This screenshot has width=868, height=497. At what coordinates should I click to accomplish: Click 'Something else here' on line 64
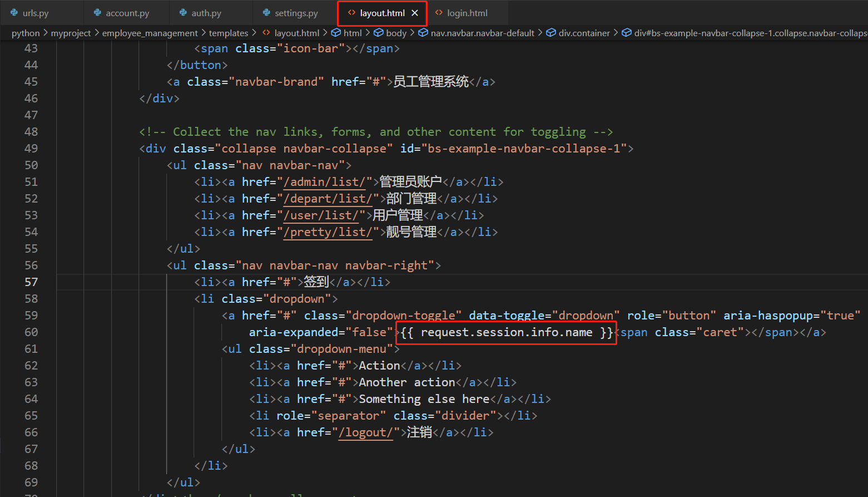point(424,399)
